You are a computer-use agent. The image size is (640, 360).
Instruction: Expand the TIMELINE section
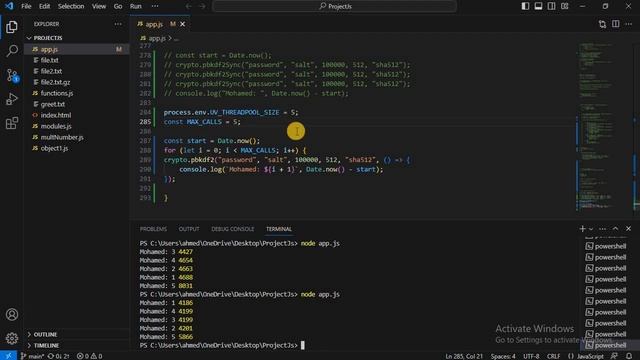pyautogui.click(x=76, y=345)
